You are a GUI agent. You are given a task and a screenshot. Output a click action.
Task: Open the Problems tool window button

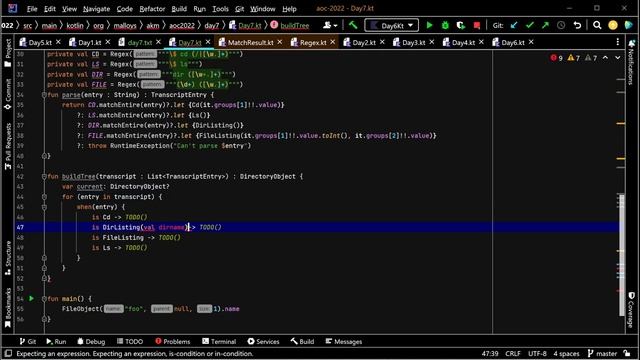(173, 342)
